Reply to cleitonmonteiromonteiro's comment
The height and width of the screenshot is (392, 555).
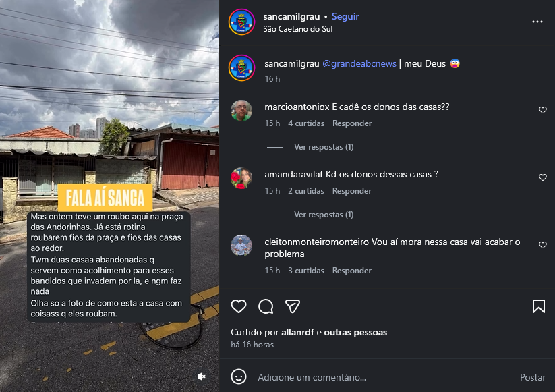(x=352, y=271)
